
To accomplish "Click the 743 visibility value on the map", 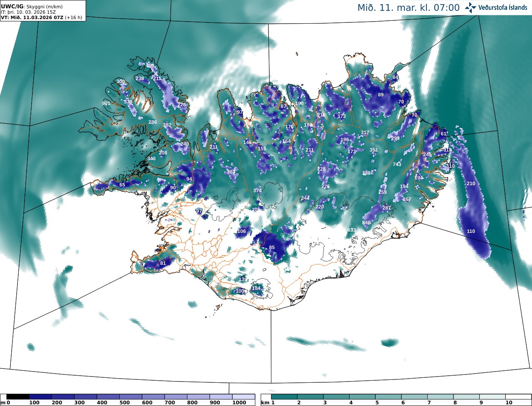I will (x=397, y=164).
